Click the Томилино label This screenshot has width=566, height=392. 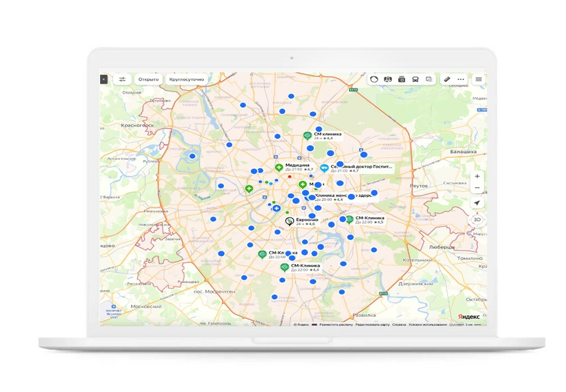tap(470, 259)
